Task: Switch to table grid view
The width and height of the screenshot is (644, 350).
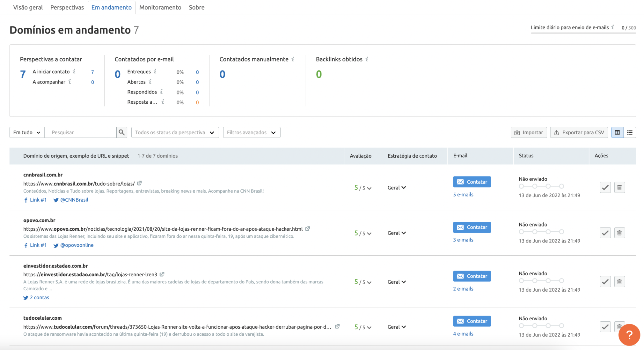Action: pos(617,132)
